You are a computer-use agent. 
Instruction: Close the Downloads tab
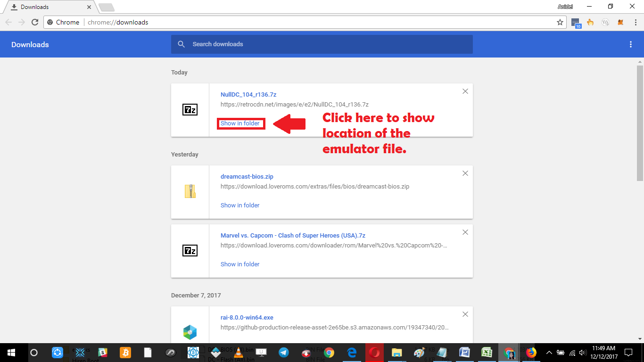point(89,7)
